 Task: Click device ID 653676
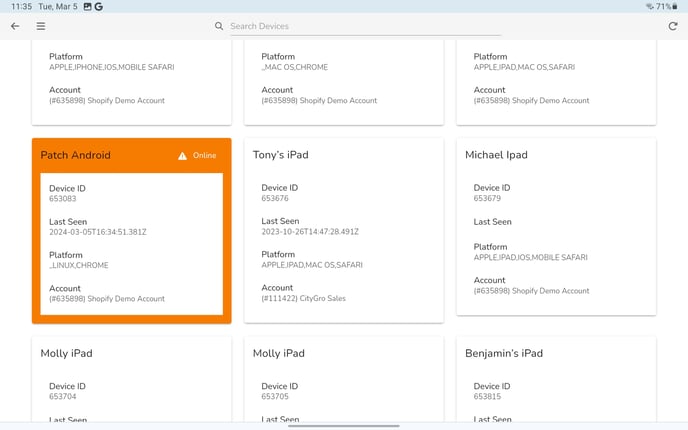275,198
